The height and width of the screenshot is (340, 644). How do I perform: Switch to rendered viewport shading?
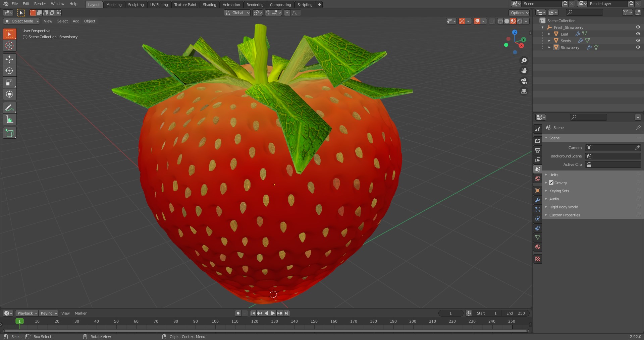point(520,21)
